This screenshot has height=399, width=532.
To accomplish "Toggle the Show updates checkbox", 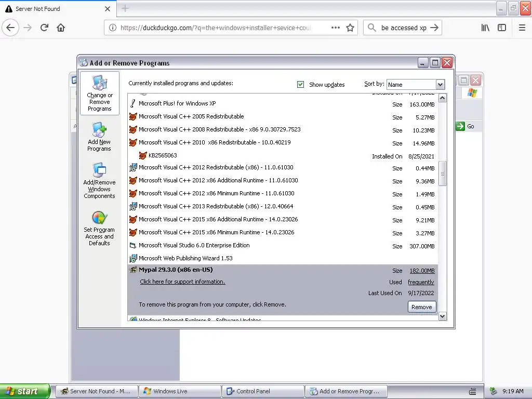I will click(300, 84).
